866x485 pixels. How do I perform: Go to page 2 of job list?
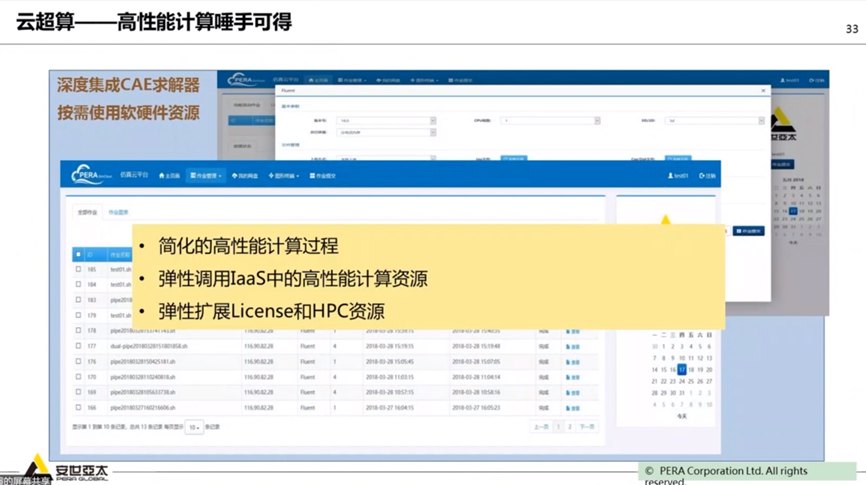570,426
